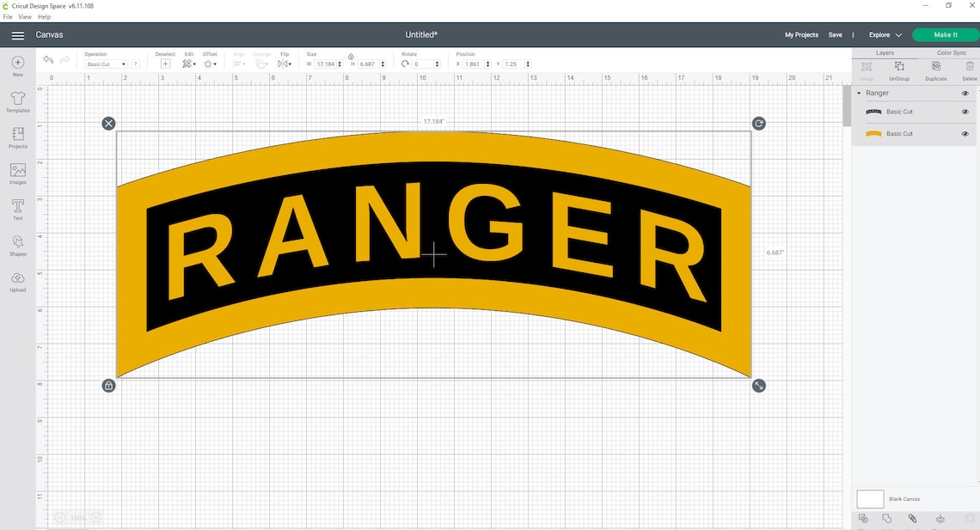This screenshot has width=980, height=530.
Task: Hide the yellow Basic Cut layer
Action: [x=965, y=133]
